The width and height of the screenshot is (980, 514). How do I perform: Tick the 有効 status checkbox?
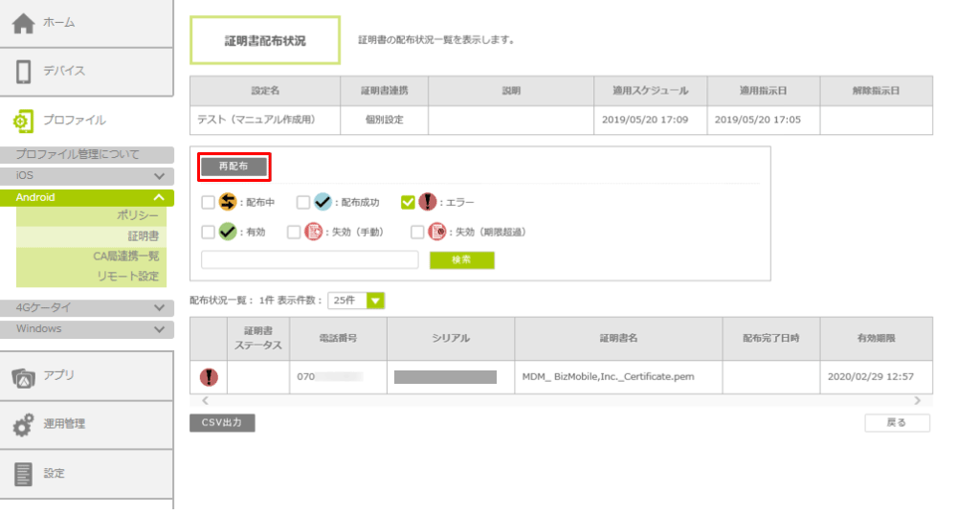coord(208,232)
